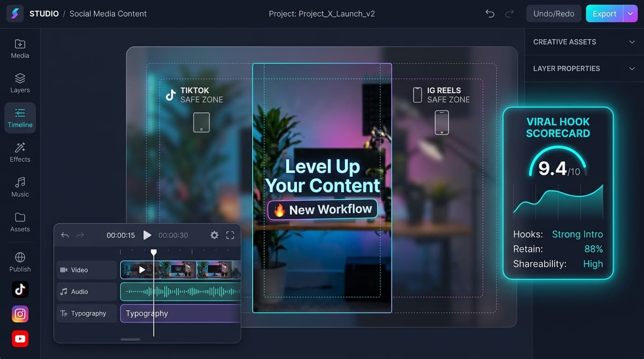The height and width of the screenshot is (359, 644).
Task: Open the Assets folder
Action: pos(20,223)
